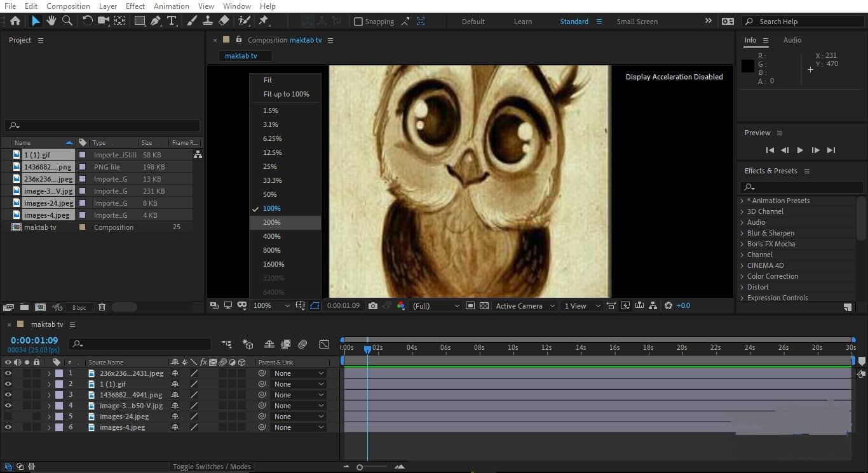
Task: Switch to the Learn workspace
Action: pos(523,22)
